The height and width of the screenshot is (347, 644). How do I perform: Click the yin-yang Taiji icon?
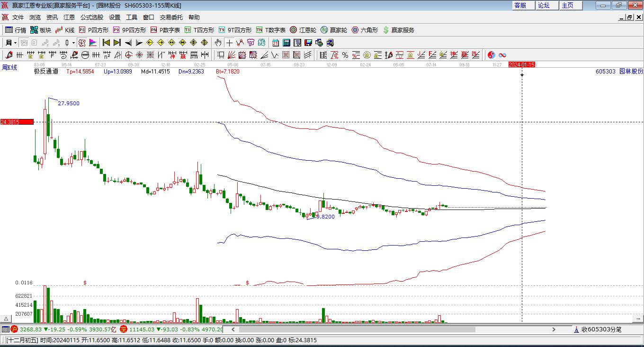(491, 55)
